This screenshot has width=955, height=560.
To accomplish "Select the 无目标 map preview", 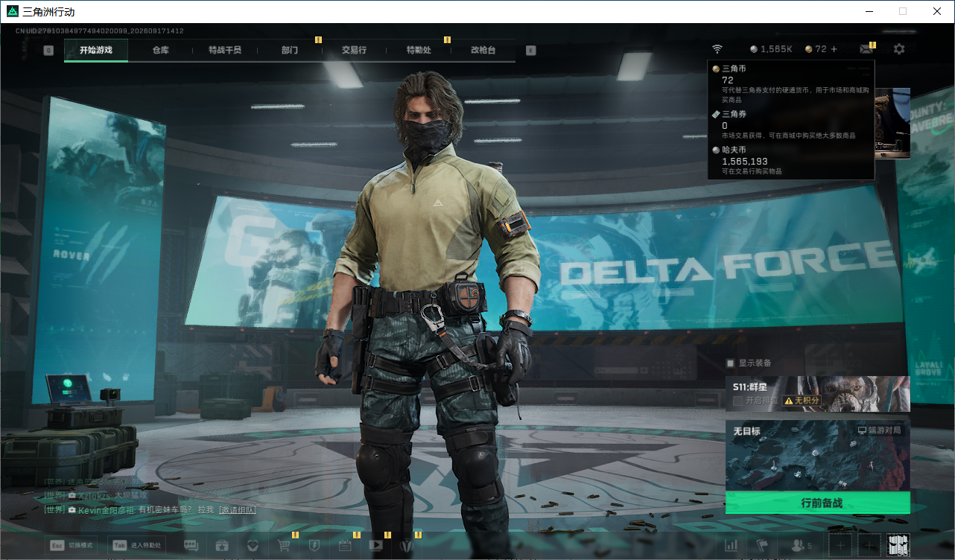I will pos(818,456).
